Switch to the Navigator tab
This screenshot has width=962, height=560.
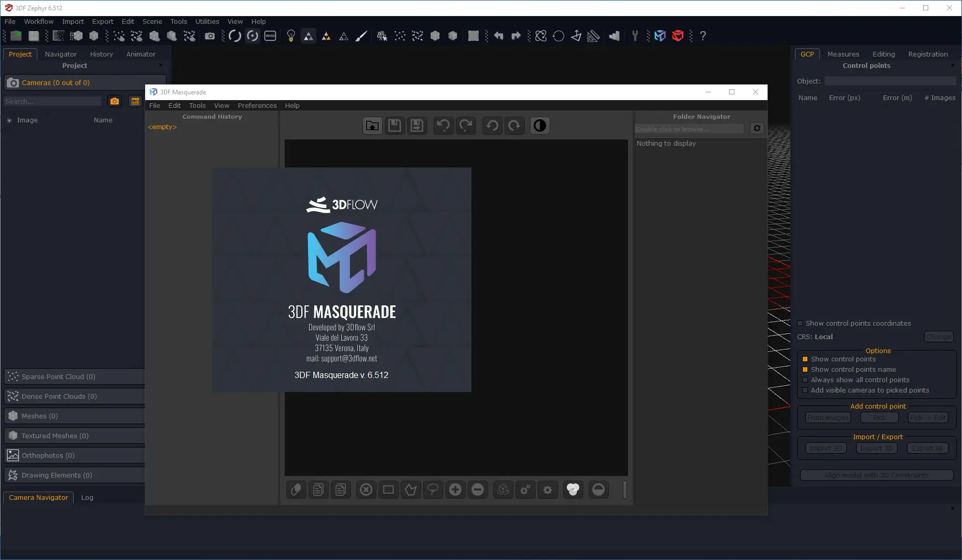tap(61, 54)
